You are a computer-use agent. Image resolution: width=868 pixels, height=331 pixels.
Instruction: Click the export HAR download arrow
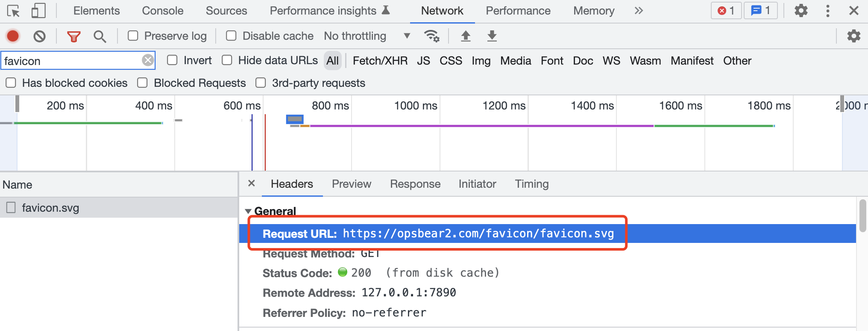click(492, 36)
